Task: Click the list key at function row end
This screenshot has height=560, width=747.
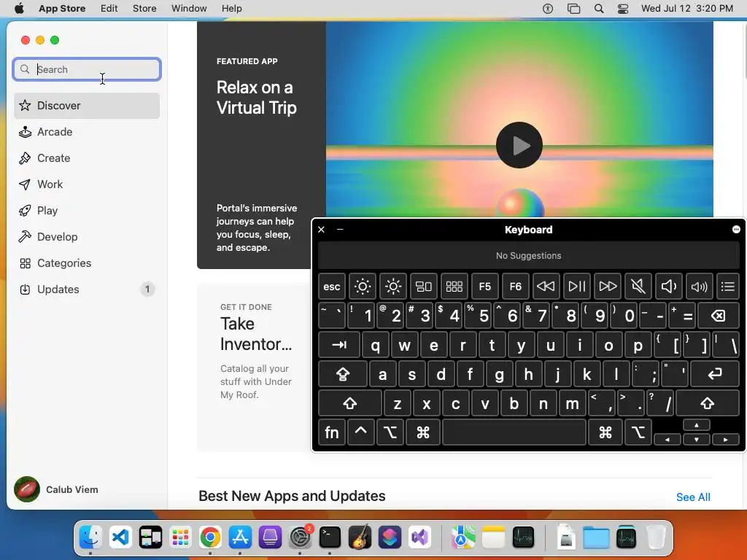Action: click(x=728, y=286)
